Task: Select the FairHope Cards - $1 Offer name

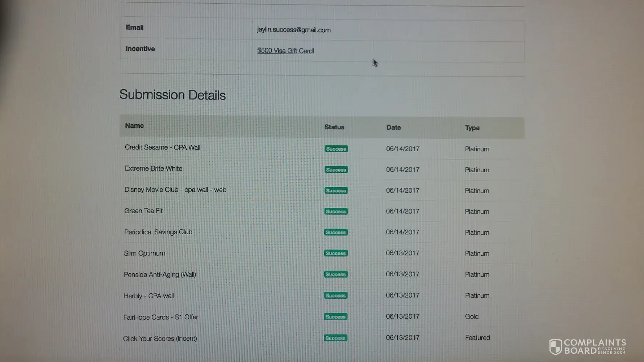Action: (x=161, y=317)
